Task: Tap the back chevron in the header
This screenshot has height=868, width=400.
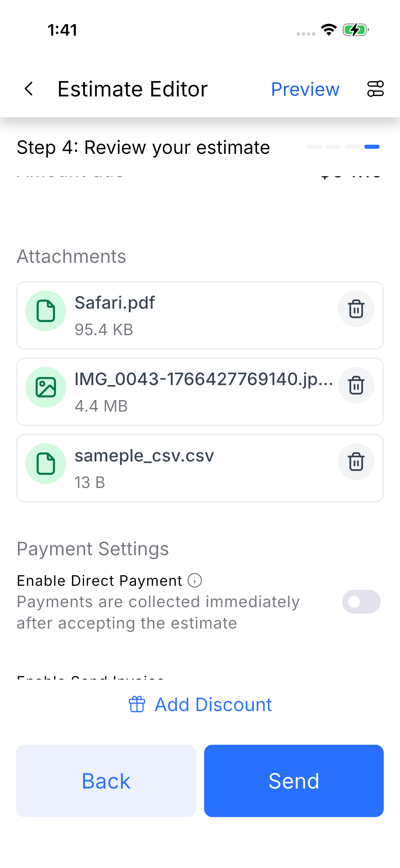Action: [29, 89]
